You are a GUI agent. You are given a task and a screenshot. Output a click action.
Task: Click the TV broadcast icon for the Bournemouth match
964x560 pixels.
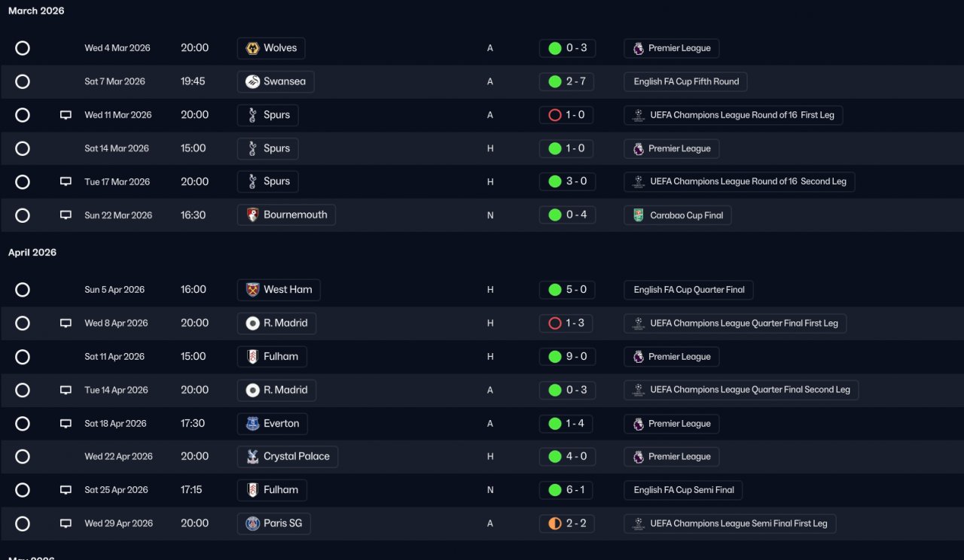point(66,215)
